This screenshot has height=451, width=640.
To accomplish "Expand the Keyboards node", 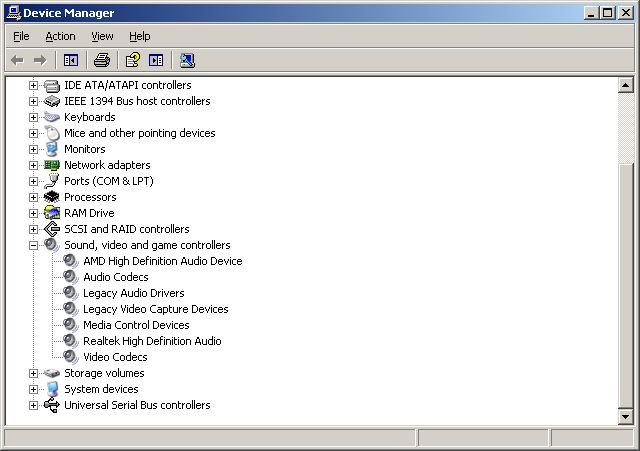I will point(33,117).
